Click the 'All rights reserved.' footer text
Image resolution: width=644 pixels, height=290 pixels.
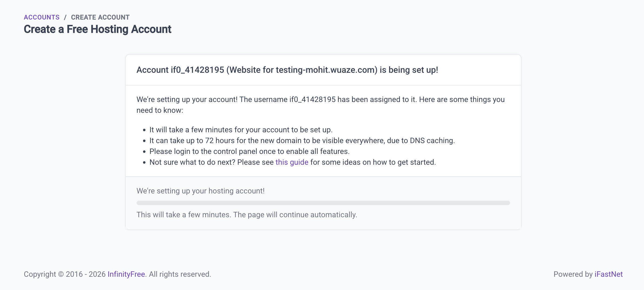point(180,274)
